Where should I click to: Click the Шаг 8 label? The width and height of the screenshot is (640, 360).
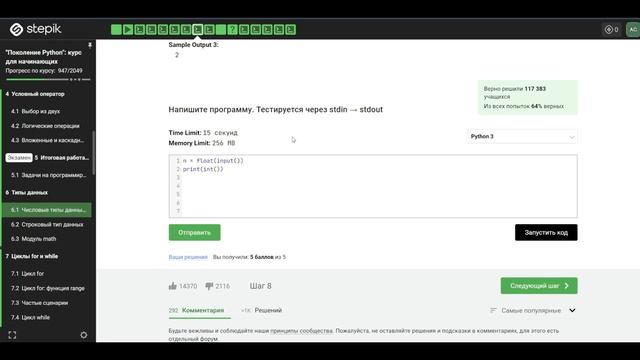(261, 286)
